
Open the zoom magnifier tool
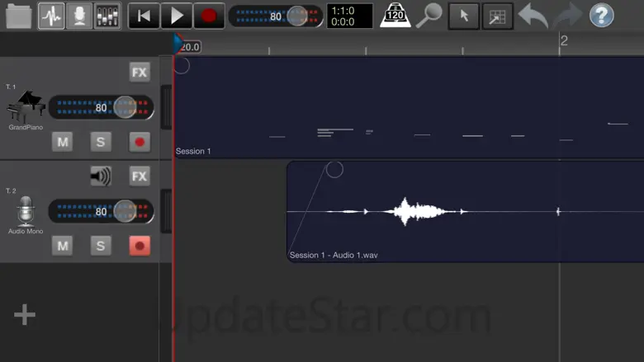(x=429, y=16)
